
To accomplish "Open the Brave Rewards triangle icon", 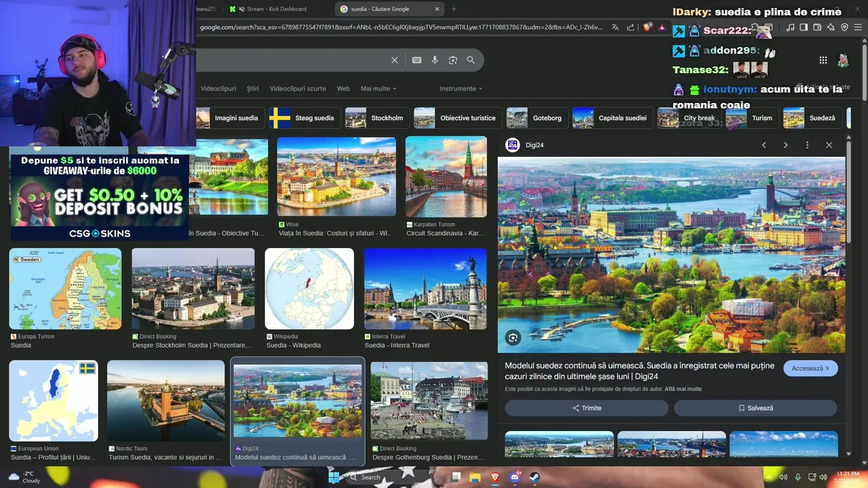I will tap(662, 27).
